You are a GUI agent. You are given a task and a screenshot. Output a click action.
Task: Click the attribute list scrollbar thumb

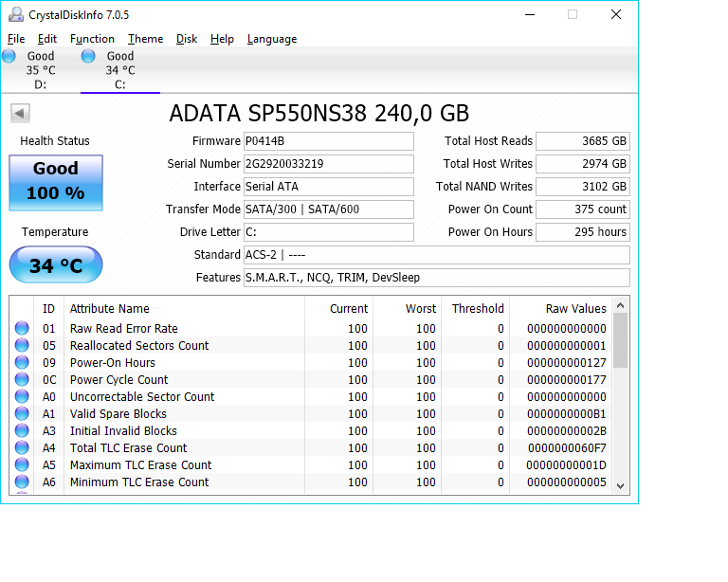pyautogui.click(x=620, y=340)
